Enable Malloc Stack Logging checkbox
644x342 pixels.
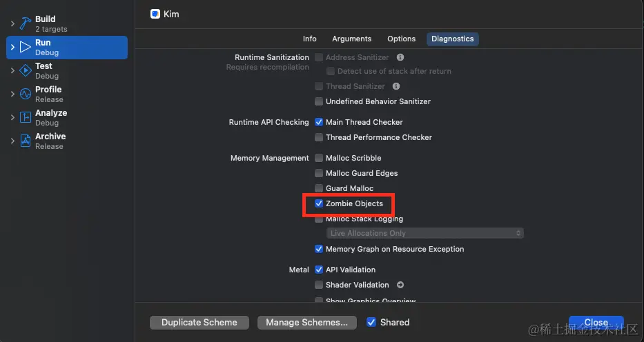pos(319,219)
